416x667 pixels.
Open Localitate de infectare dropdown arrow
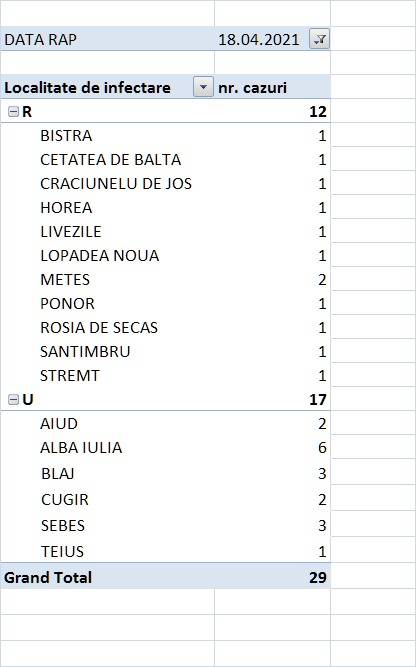203,88
